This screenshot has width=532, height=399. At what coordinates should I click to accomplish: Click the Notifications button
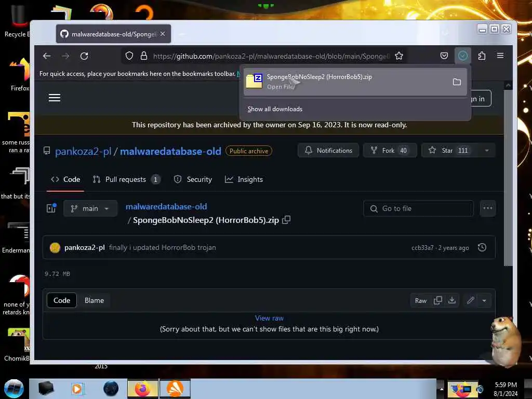(x=328, y=150)
